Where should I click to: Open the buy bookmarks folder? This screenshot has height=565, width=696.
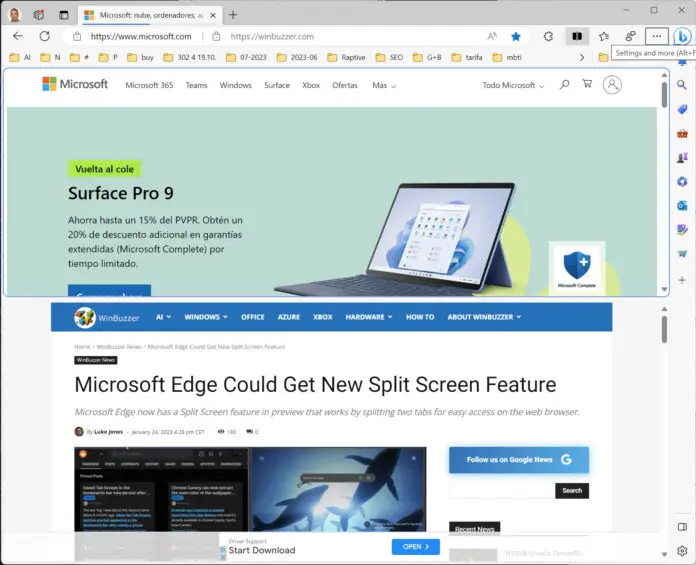point(141,57)
